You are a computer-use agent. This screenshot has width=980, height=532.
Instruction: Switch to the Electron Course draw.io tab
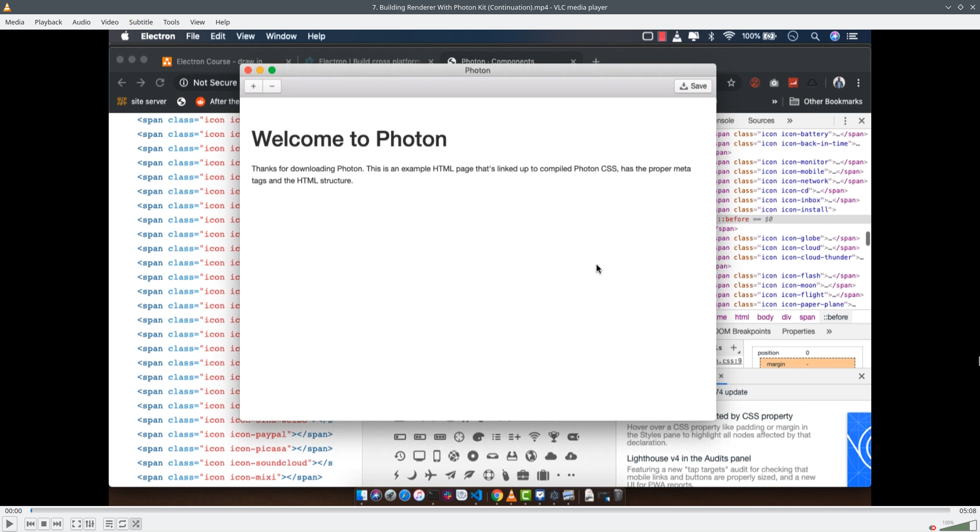click(x=219, y=61)
